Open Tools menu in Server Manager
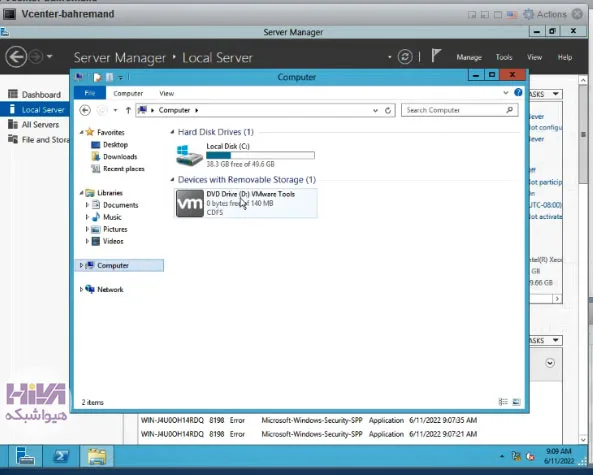 [x=504, y=57]
